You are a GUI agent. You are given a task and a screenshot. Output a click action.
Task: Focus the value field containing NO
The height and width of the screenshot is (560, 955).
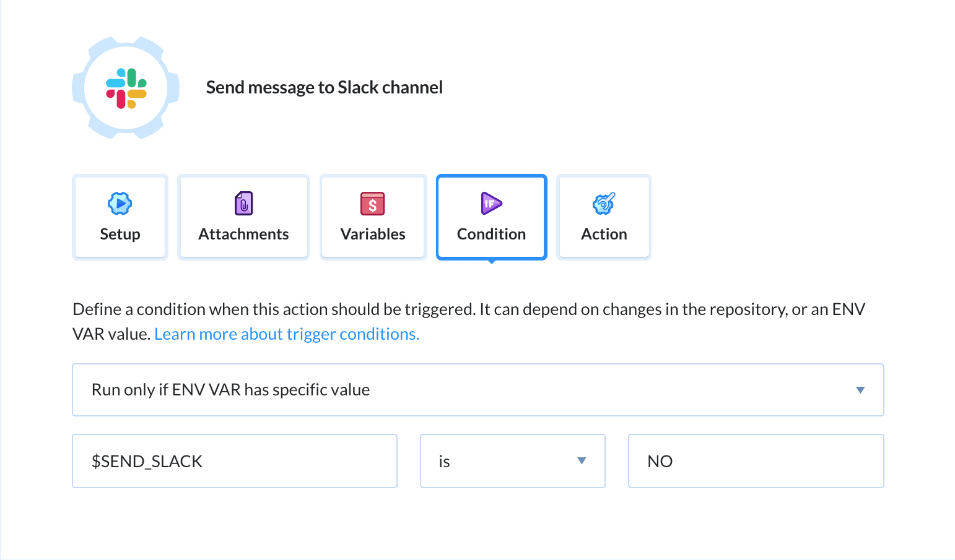(x=756, y=461)
